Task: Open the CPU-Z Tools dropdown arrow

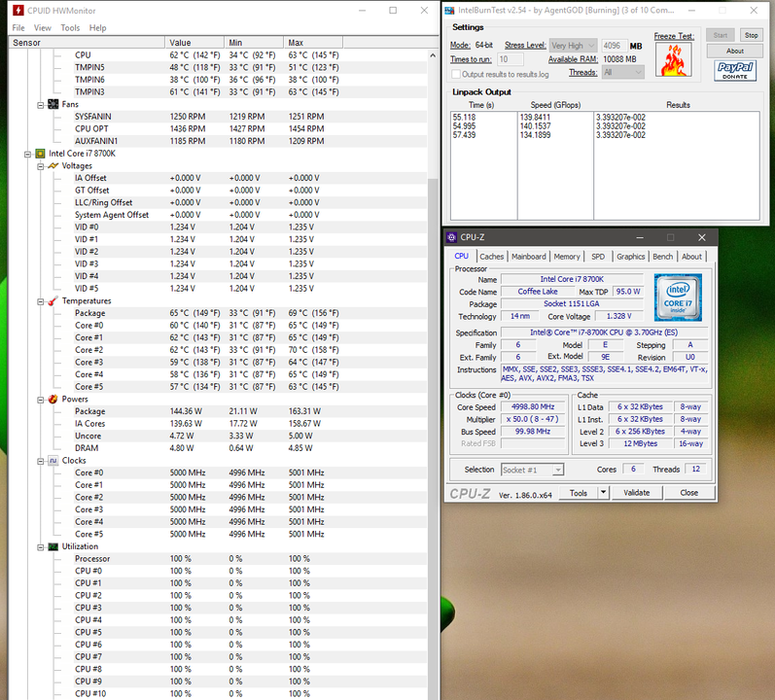Action: point(603,493)
